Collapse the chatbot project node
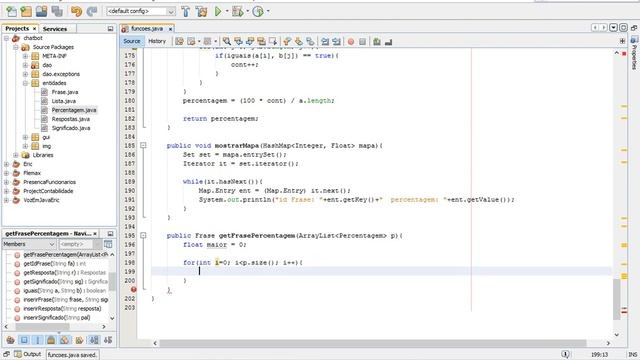640x360 pixels. coord(7,38)
